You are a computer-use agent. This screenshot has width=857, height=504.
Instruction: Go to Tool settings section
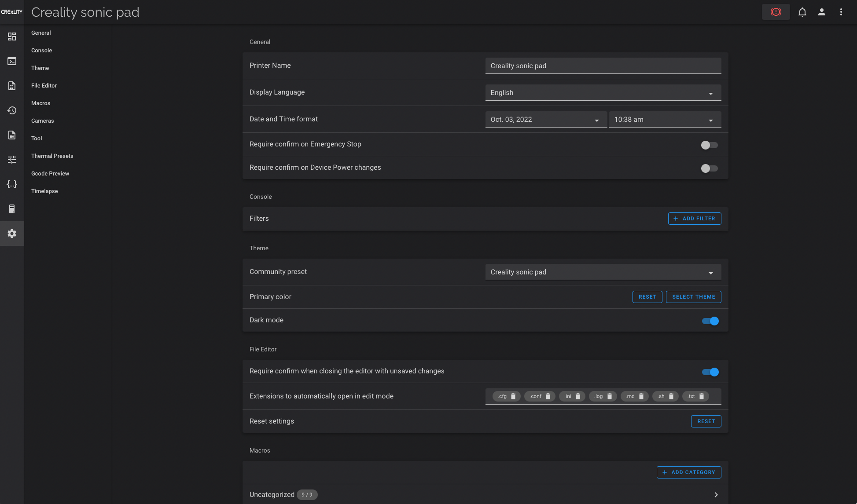(37, 139)
